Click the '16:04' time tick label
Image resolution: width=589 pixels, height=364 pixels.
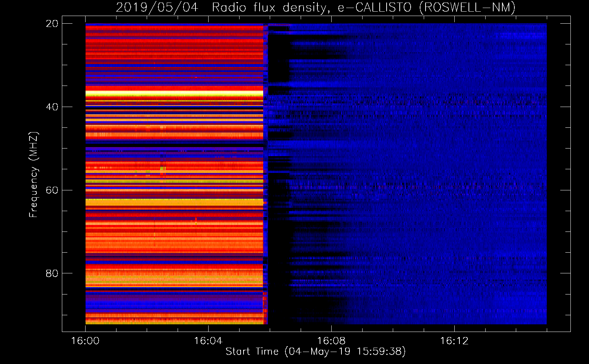[x=208, y=341]
